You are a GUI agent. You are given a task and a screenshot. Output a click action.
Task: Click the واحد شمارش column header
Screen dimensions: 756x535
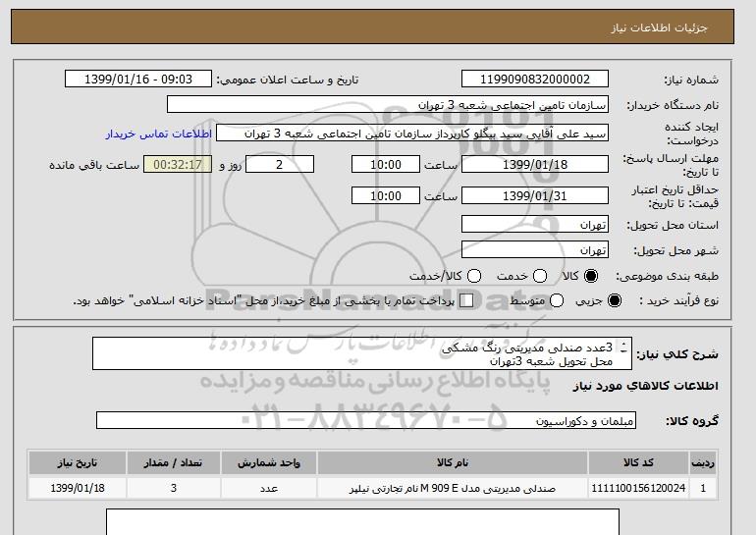click(269, 462)
